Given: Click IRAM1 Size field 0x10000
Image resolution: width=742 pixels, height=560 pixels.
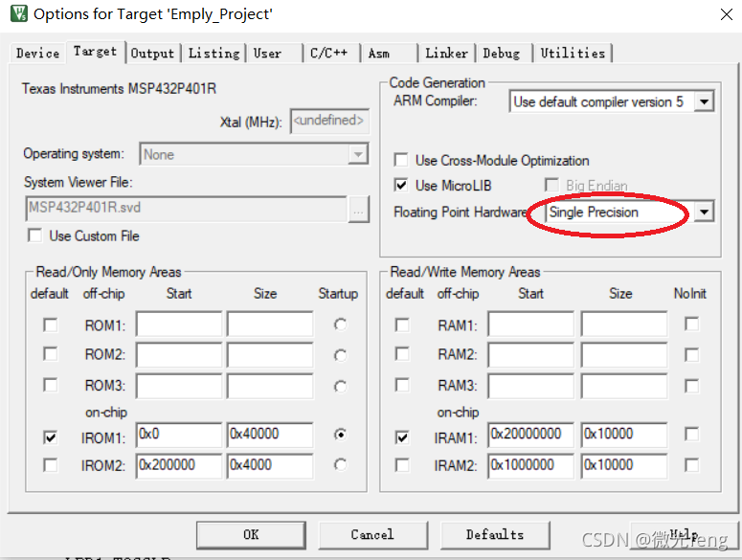Looking at the screenshot, I should click(x=624, y=435).
